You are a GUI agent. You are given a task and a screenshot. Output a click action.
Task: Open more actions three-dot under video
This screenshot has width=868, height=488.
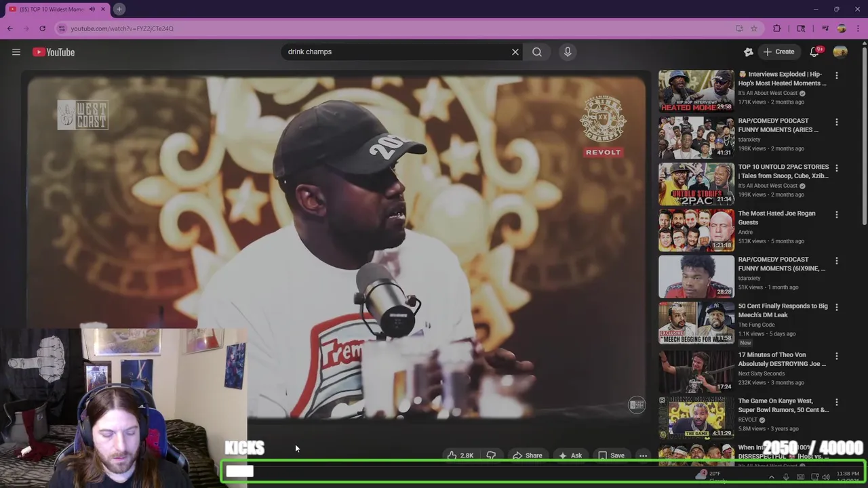click(x=643, y=455)
